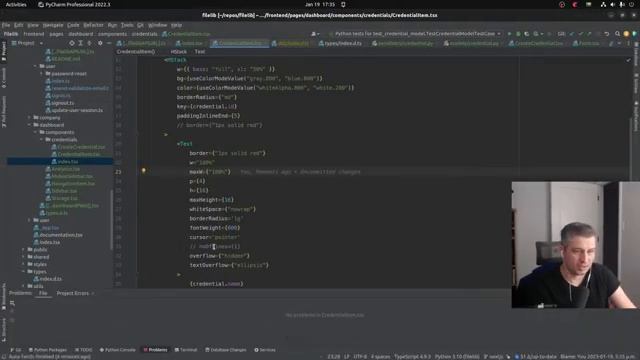Open the Activities overview in top bar
This screenshot has height=360, width=640.
(x=16, y=4)
